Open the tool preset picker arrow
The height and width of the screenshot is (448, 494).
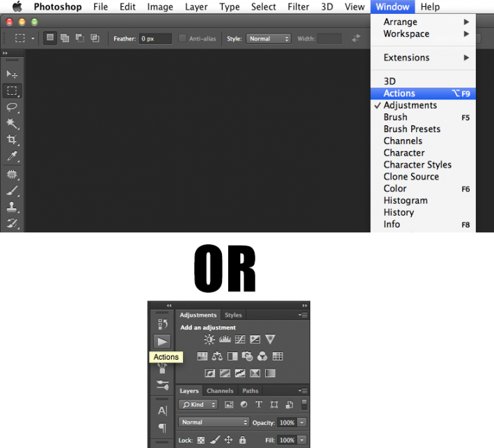tap(33, 38)
